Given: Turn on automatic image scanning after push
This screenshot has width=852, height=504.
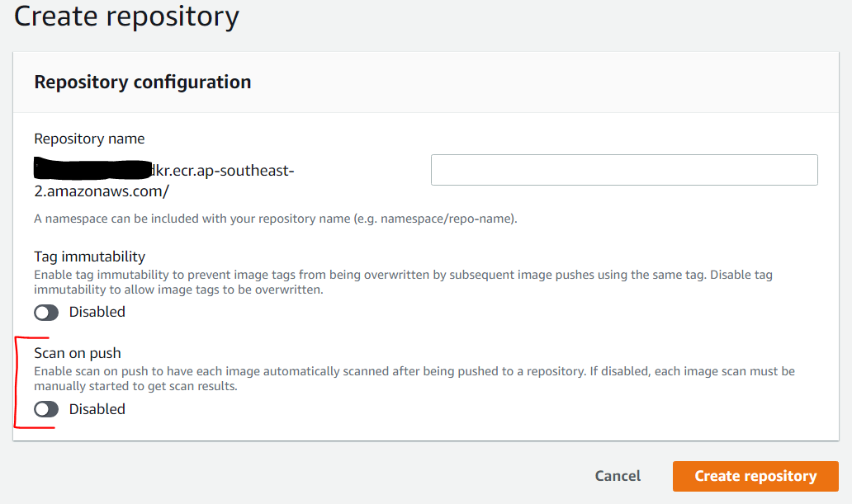Looking at the screenshot, I should click(x=46, y=409).
